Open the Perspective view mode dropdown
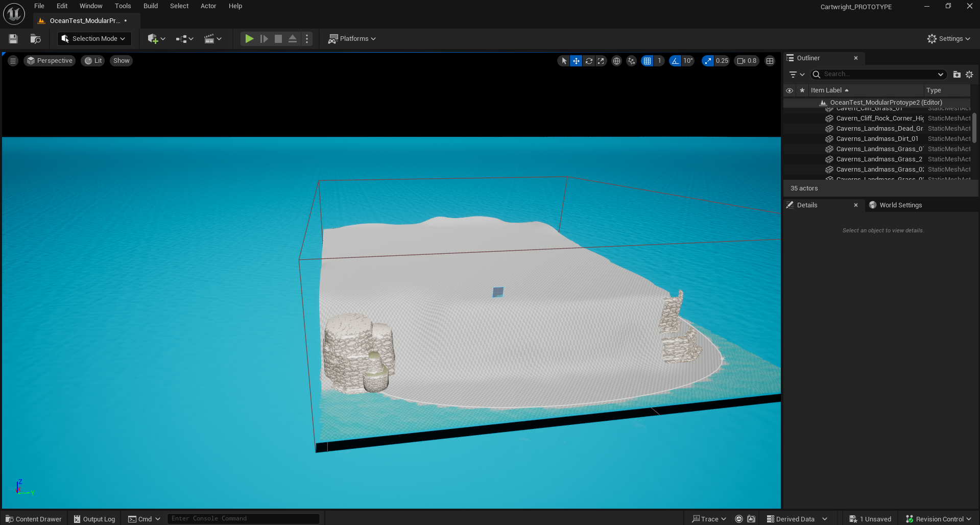The image size is (980, 525). 50,61
